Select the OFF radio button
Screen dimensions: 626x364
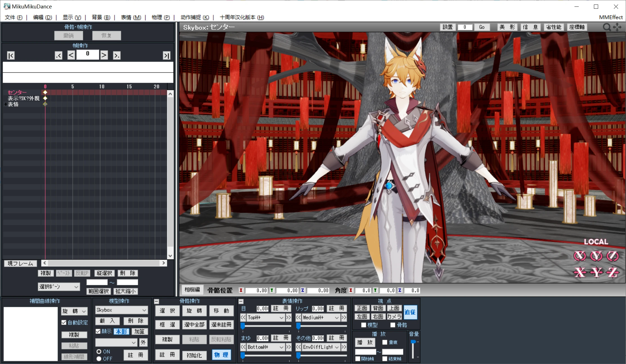tap(99, 359)
